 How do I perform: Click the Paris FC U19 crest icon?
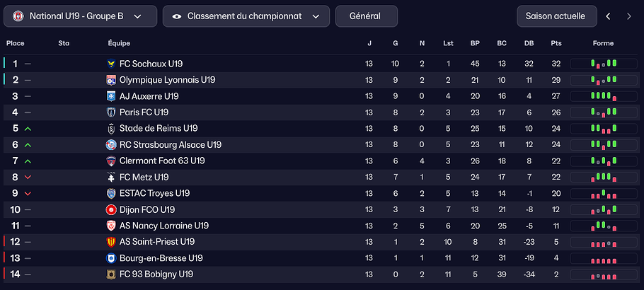point(111,112)
